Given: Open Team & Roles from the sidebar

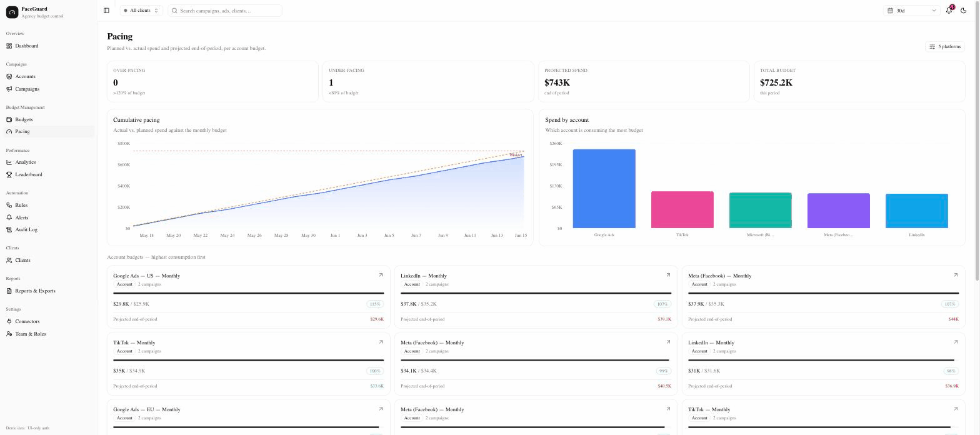Looking at the screenshot, I should pos(49,334).
